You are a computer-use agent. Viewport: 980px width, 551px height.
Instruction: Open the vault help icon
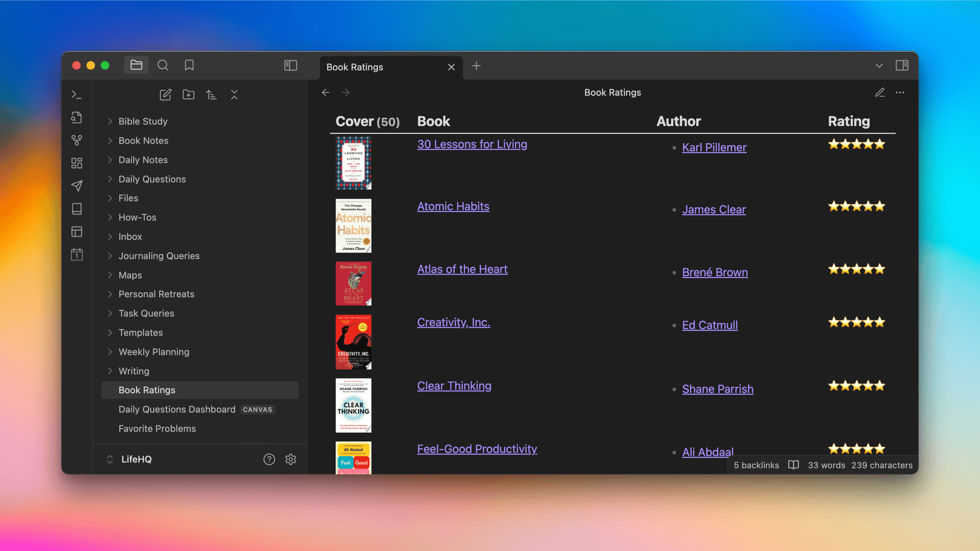coord(269,459)
